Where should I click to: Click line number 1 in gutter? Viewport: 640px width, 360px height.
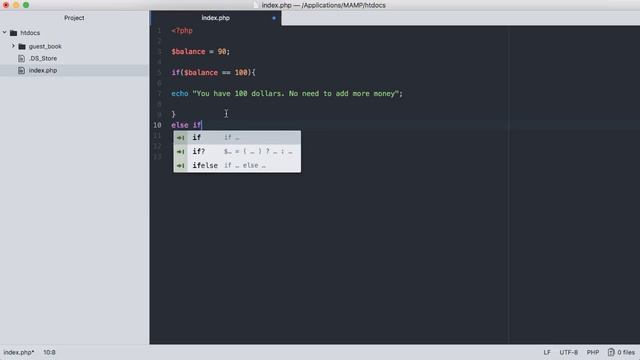pos(160,31)
